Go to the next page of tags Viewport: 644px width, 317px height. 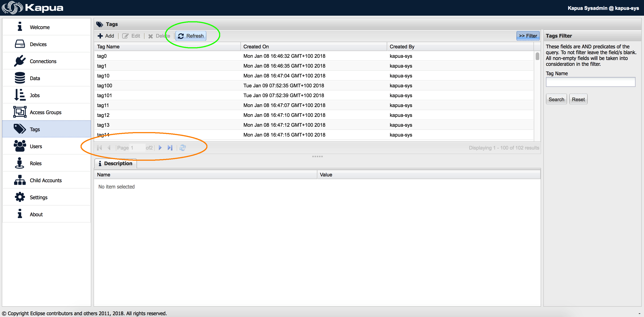pos(160,148)
